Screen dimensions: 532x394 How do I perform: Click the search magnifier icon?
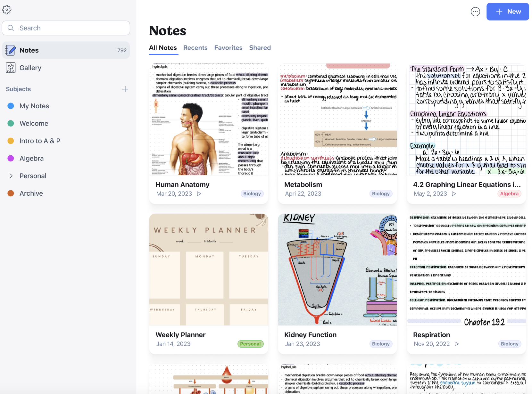(x=11, y=28)
